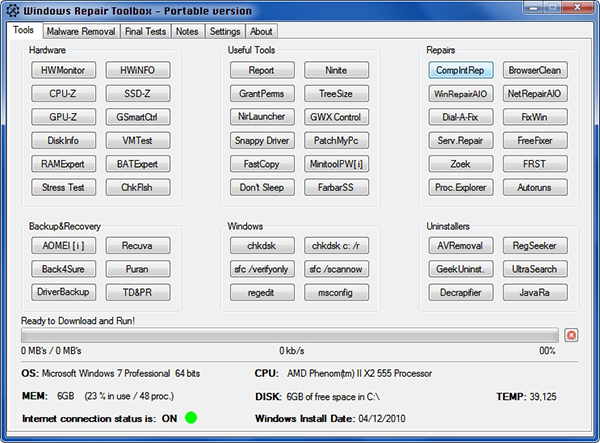
Task: Run BATExpert
Action: tap(138, 164)
